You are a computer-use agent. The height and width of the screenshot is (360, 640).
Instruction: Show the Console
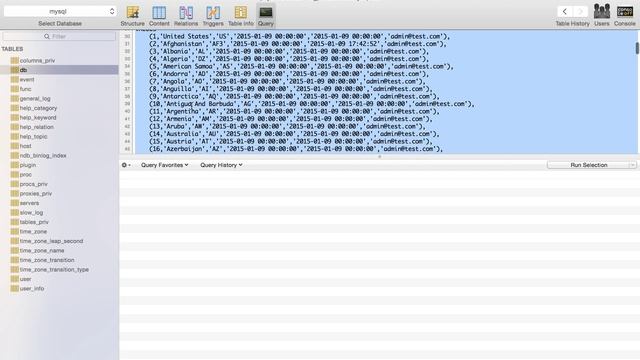(624, 16)
